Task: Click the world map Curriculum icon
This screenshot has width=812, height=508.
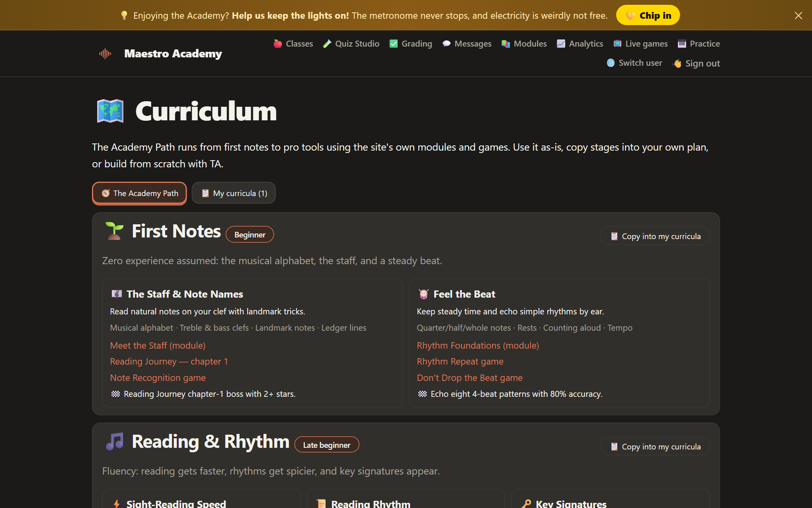Action: point(110,111)
